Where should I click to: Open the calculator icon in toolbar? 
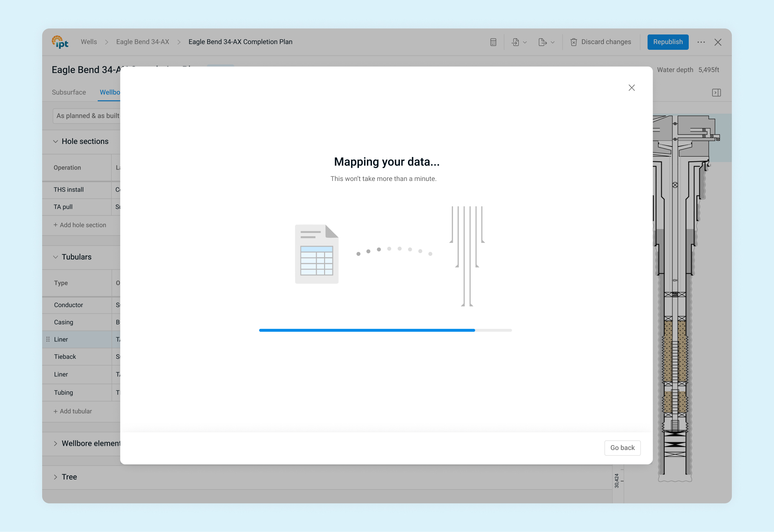(x=493, y=42)
